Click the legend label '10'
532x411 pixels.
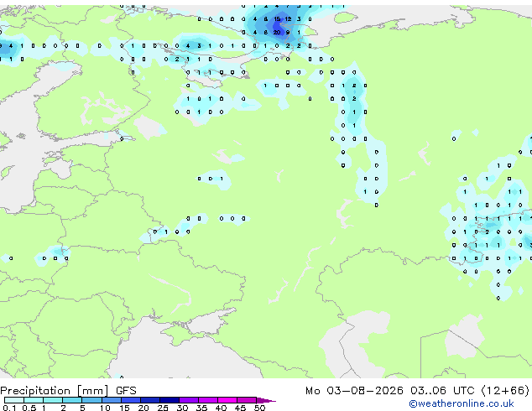point(105,408)
